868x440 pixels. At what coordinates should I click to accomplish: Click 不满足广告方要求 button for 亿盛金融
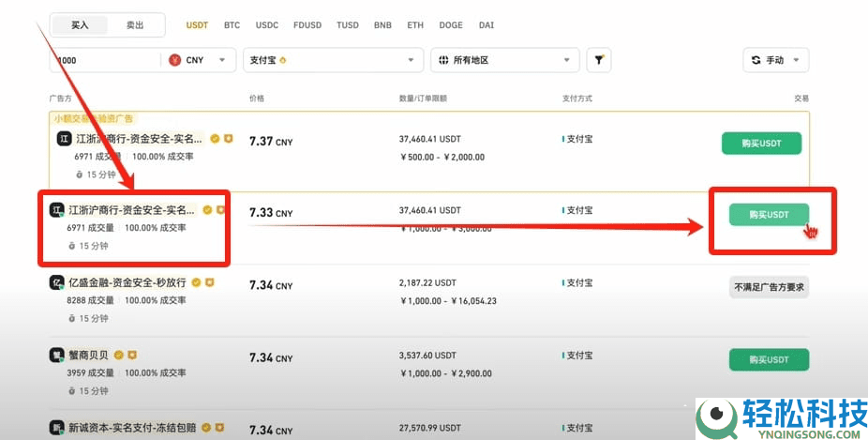(x=769, y=287)
